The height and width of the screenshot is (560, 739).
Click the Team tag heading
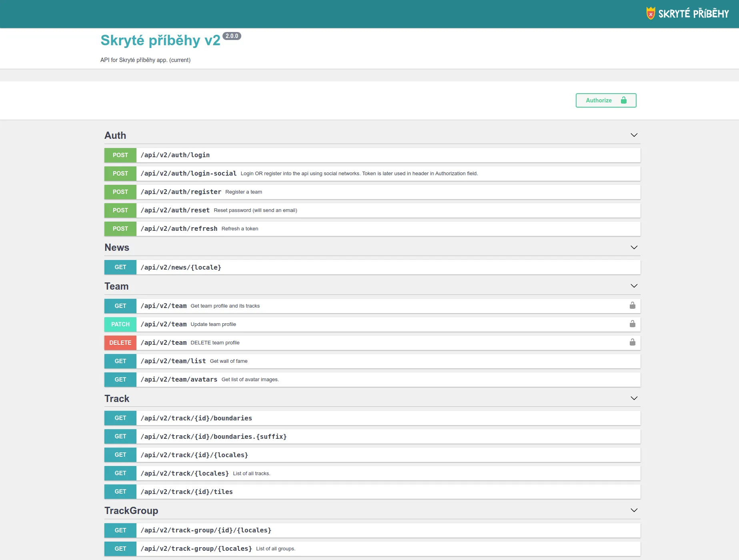tap(116, 286)
